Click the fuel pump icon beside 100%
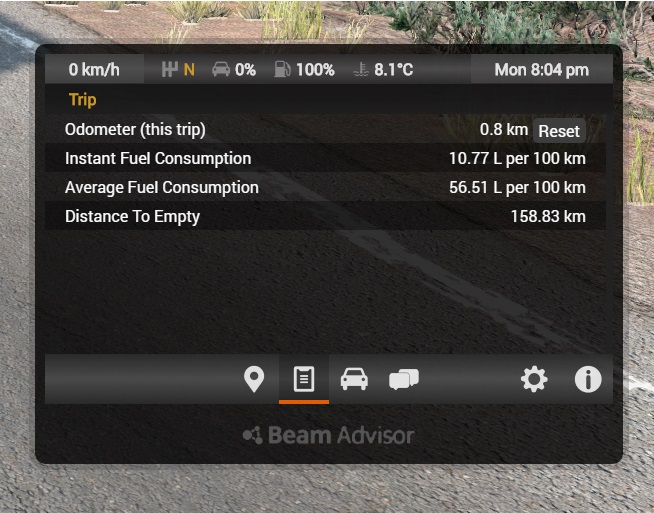 tap(283, 70)
